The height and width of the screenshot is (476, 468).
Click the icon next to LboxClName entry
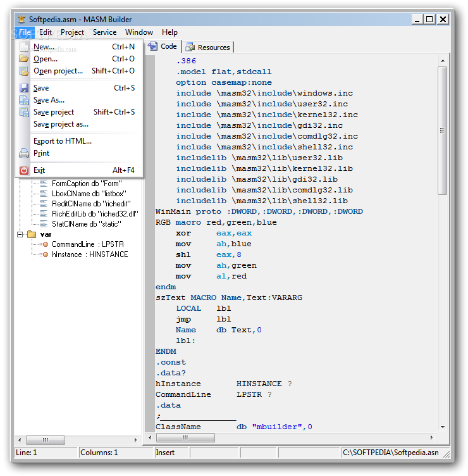(x=44, y=194)
